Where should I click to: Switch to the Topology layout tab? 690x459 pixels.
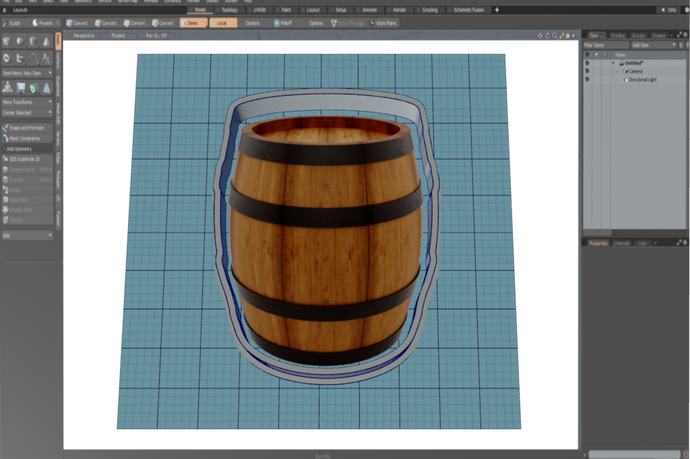point(229,9)
